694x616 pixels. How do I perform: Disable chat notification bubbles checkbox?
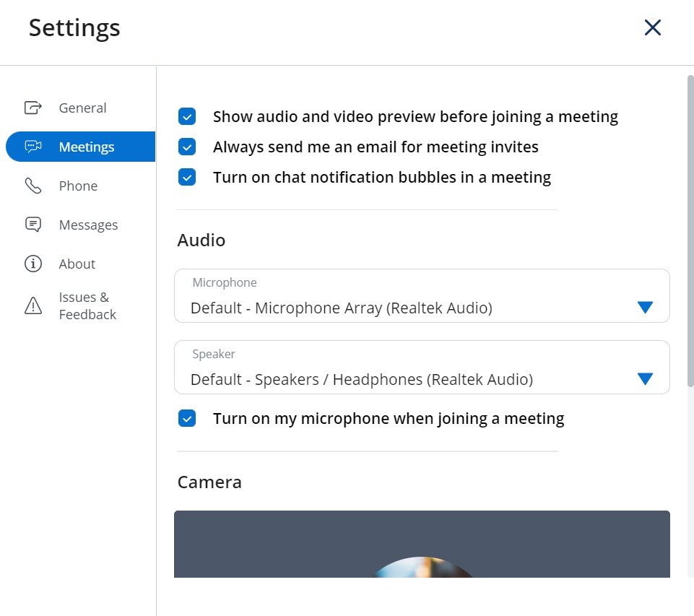(x=187, y=177)
